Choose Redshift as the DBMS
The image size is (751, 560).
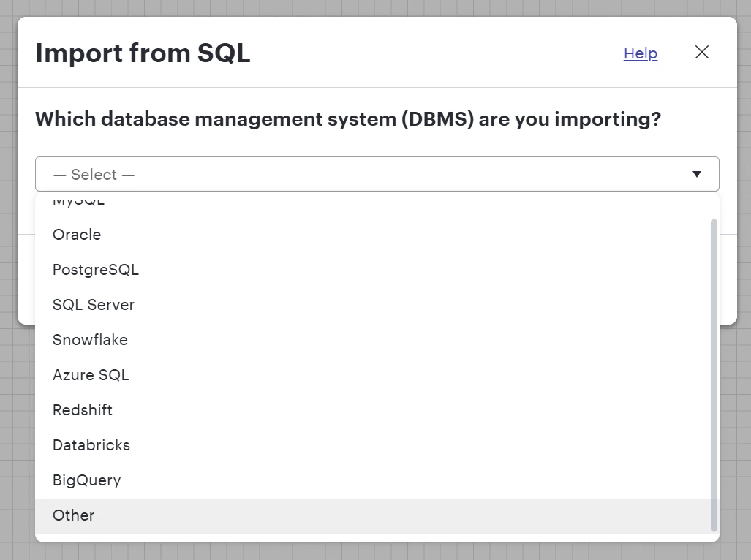click(x=83, y=410)
